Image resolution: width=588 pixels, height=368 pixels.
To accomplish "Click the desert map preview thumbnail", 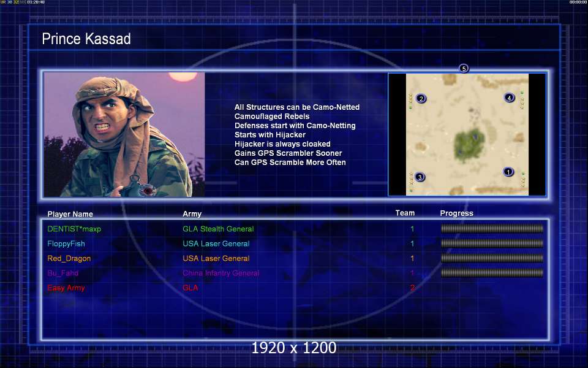I will 467,134.
